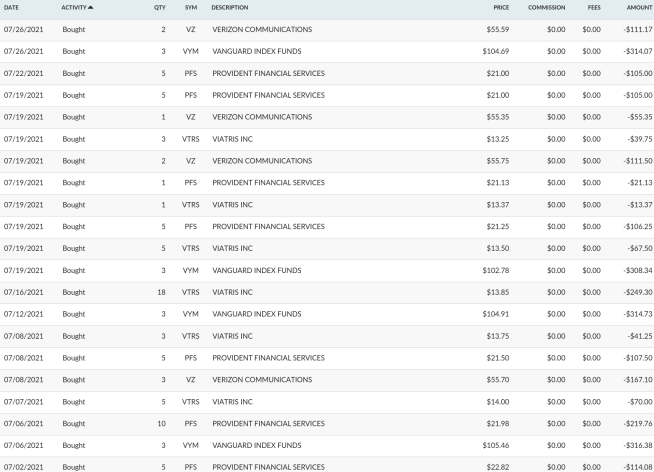Image resolution: width=654 pixels, height=472 pixels.
Task: Click the -$39.75 amount cell
Action: tap(640, 139)
